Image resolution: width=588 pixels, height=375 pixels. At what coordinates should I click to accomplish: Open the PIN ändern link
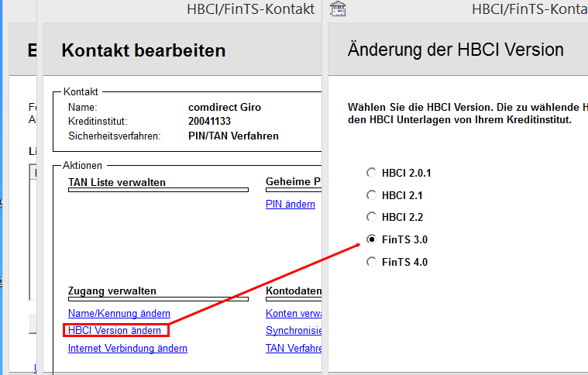[x=290, y=204]
